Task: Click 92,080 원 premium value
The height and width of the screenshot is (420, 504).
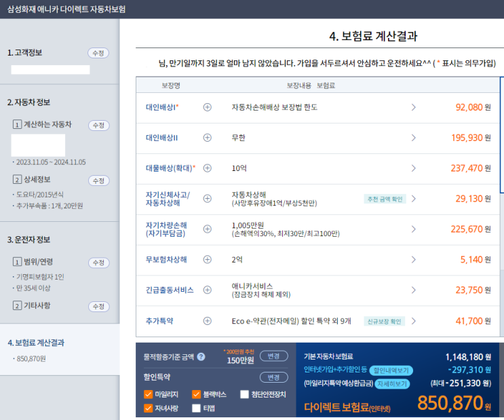Action: coord(473,107)
